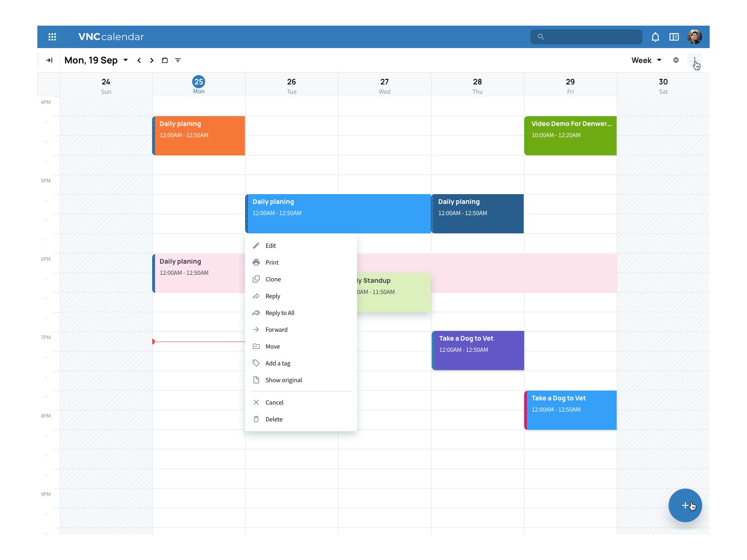Open the user profile avatar
The width and height of the screenshot is (747, 560).
694,37
